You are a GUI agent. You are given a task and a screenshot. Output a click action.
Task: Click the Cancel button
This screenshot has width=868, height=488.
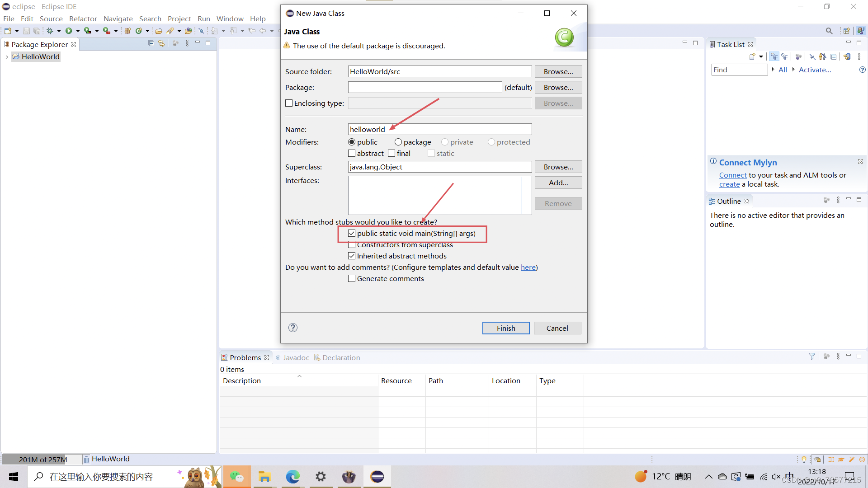pos(557,328)
